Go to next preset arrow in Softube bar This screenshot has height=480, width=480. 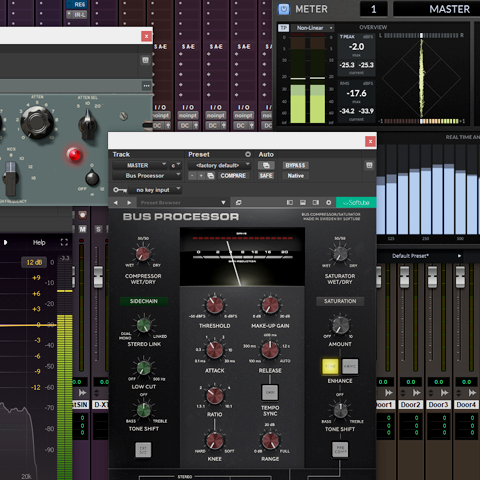pos(129,203)
